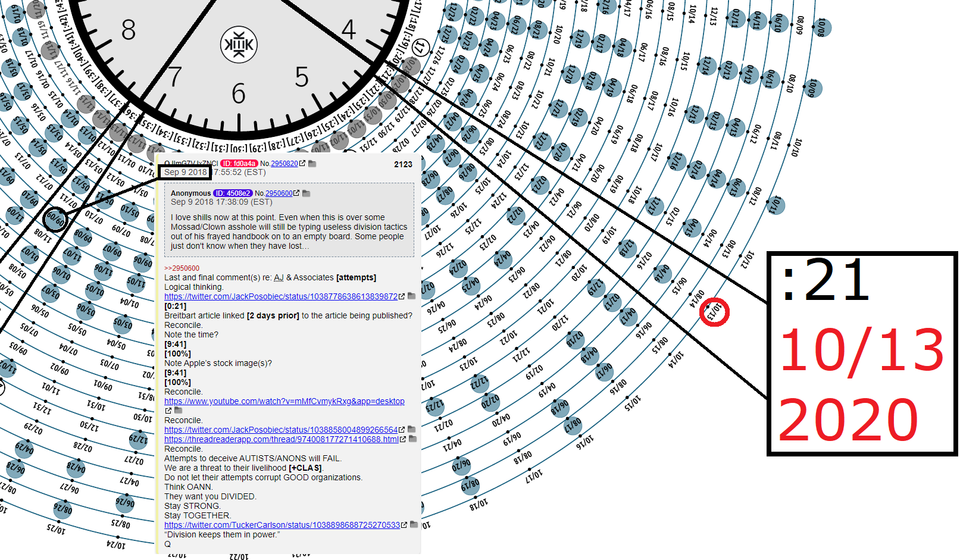Viewport: 960px width, 560px height.
Task: Select the line 'Note the time?'
Action: click(x=191, y=334)
